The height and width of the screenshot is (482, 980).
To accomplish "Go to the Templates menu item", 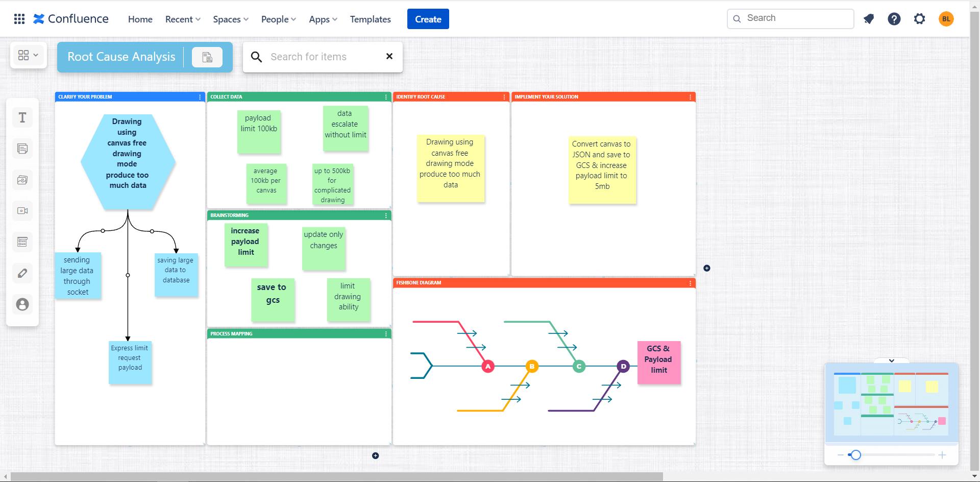I will (370, 19).
